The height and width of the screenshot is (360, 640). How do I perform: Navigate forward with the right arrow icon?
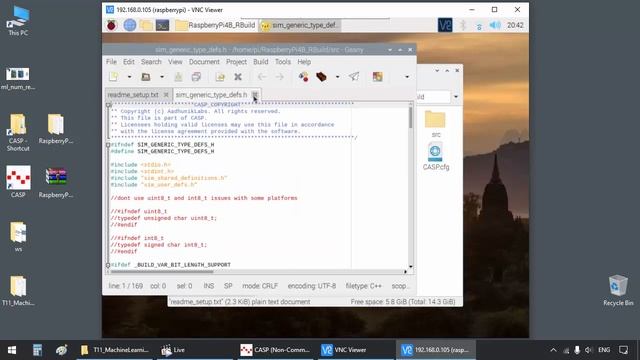click(280, 77)
